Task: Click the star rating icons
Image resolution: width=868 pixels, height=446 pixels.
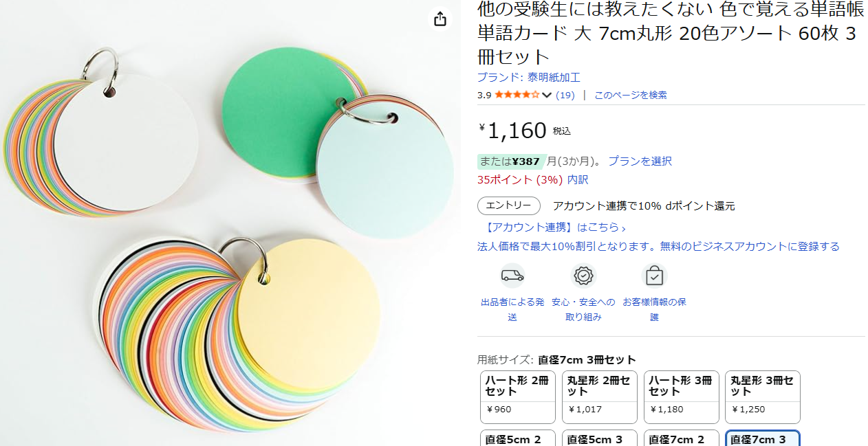Action: point(517,95)
